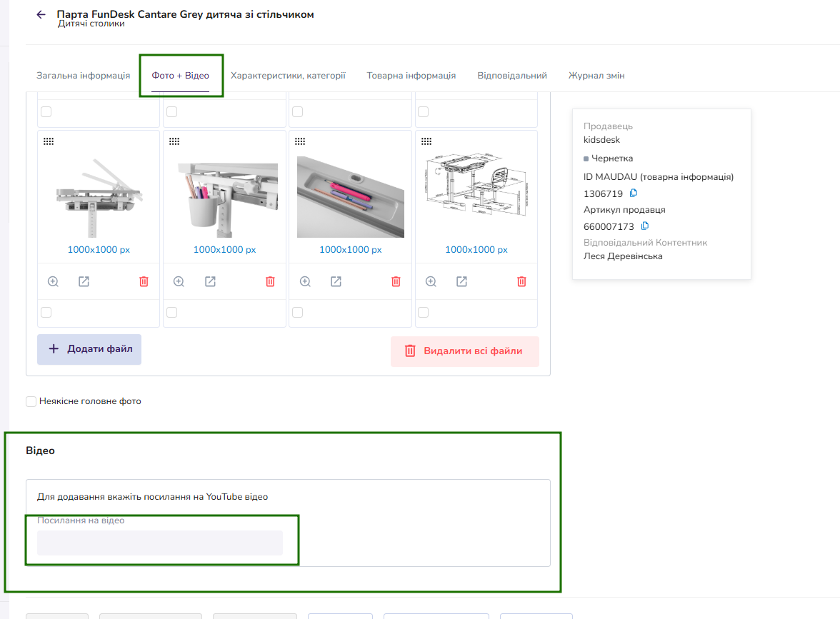Click seller name kidsdesk
Viewport: 840px width, 619px height.
coord(601,140)
